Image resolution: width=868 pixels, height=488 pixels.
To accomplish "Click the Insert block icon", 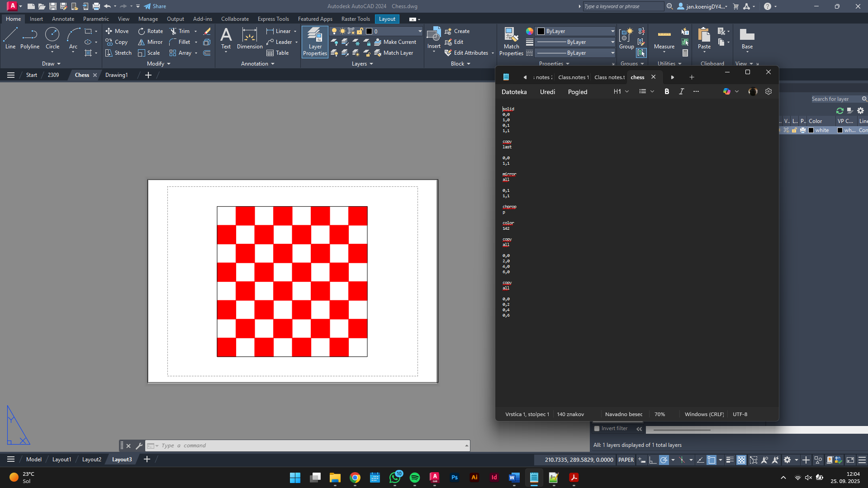I will [434, 35].
